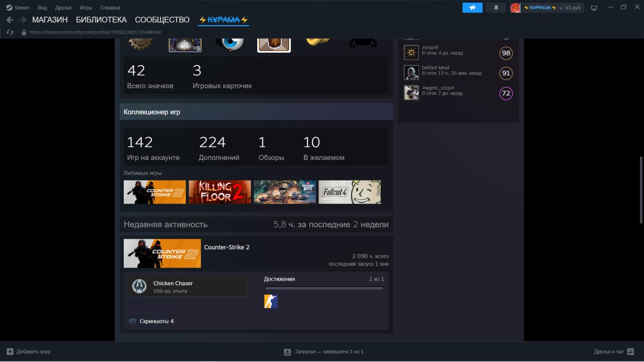The height and width of the screenshot is (362, 644).
Task: Open Достижения achievements link
Action: [x=280, y=279]
